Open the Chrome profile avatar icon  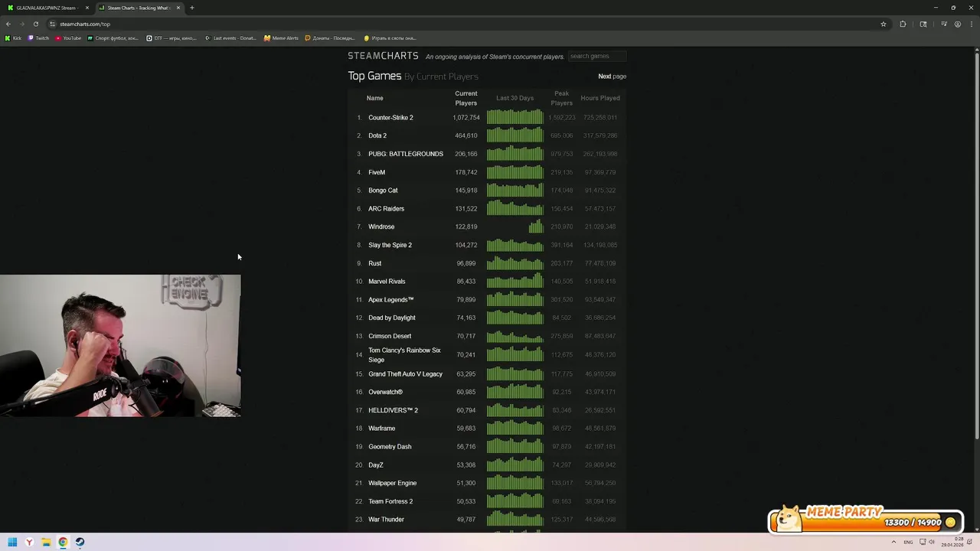pos(957,24)
